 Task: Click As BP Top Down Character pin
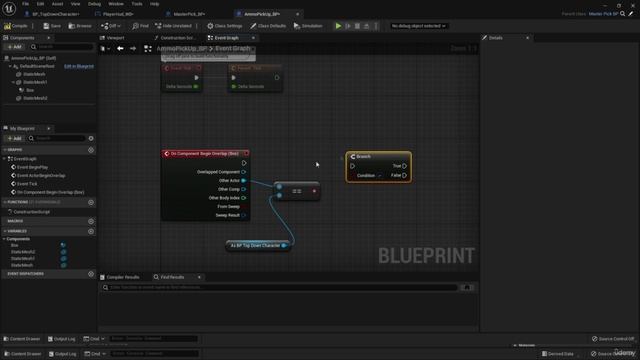click(x=284, y=246)
